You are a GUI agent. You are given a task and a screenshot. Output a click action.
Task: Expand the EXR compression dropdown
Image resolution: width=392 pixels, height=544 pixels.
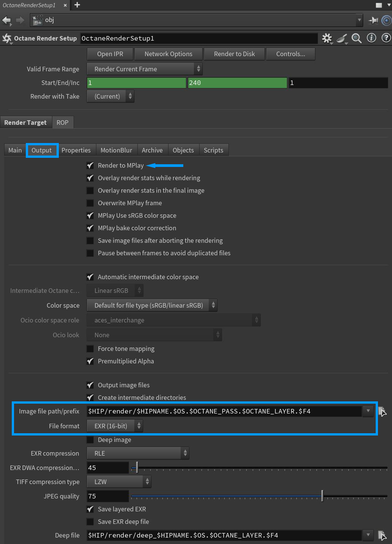(137, 453)
